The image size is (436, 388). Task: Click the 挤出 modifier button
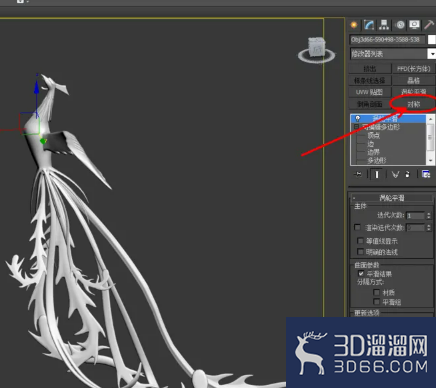(370, 69)
